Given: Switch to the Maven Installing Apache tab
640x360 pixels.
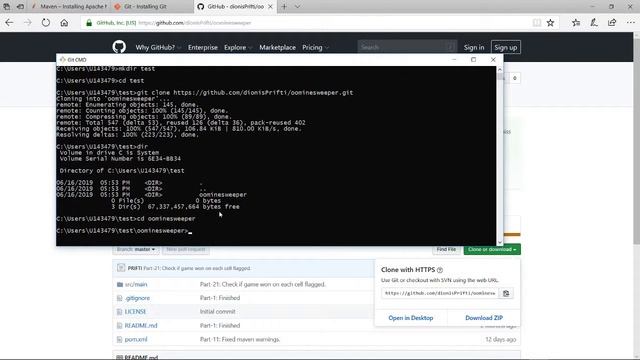Looking at the screenshot, I should (x=69, y=7).
